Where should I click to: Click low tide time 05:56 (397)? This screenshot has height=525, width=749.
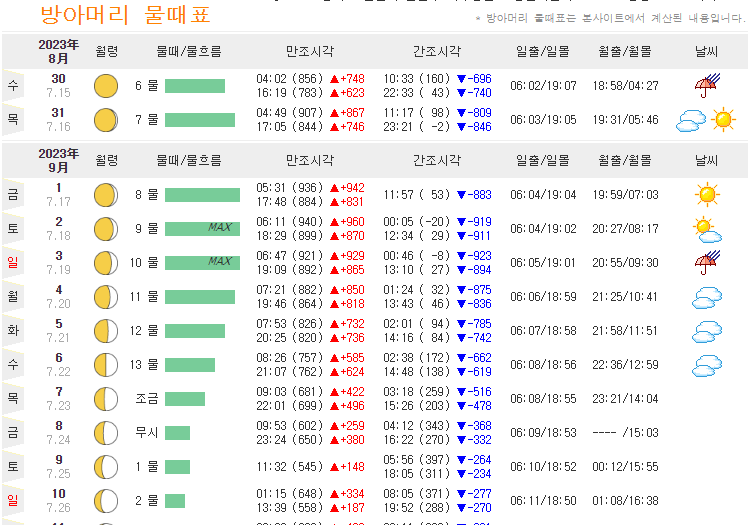417,460
